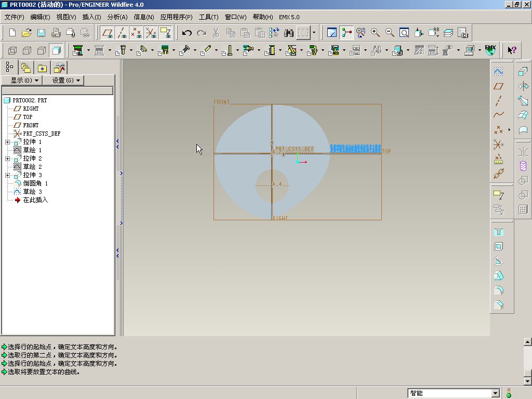Create a new file with New icon
The image size is (532, 399).
[x=12, y=33]
